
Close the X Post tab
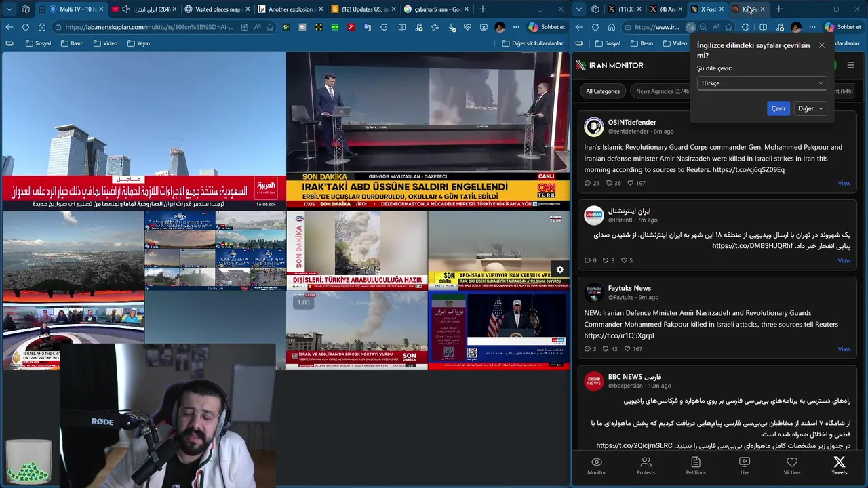click(x=720, y=9)
